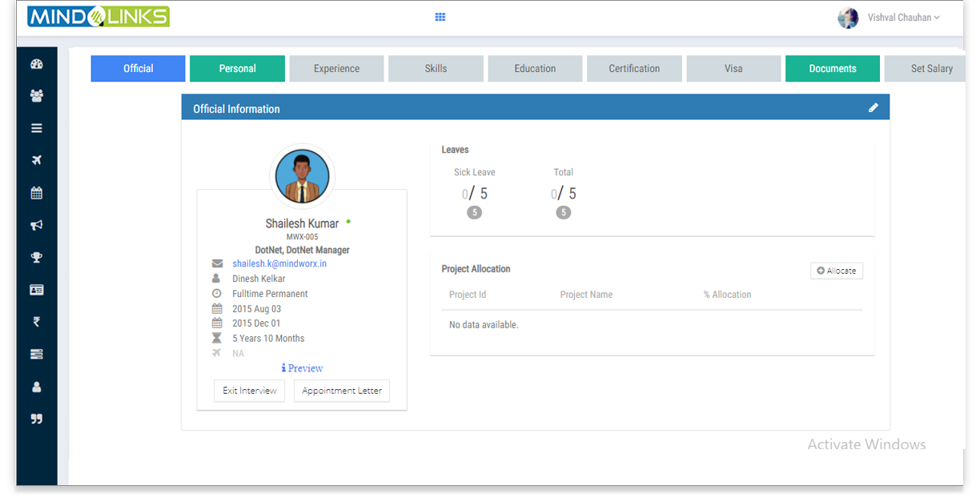Click the Total leave badge showing 5
This screenshot has width=980, height=502.
click(564, 213)
